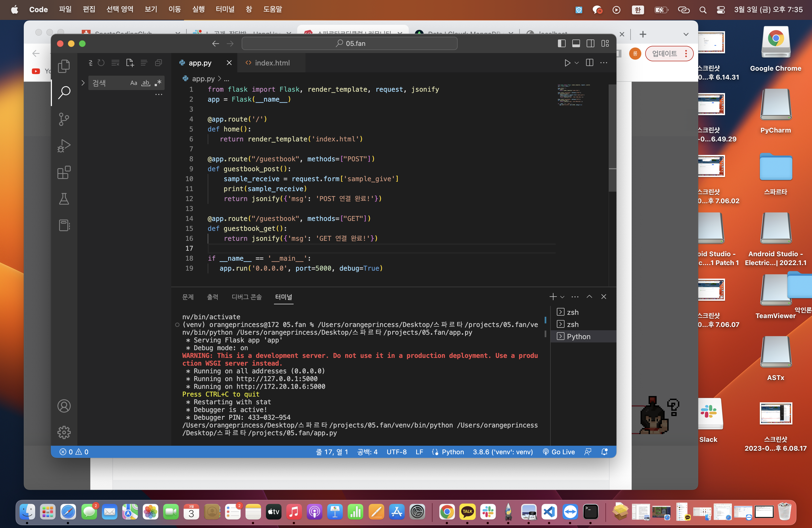The height and width of the screenshot is (528, 812).
Task: Go back using the title bar arrow
Action: point(216,44)
